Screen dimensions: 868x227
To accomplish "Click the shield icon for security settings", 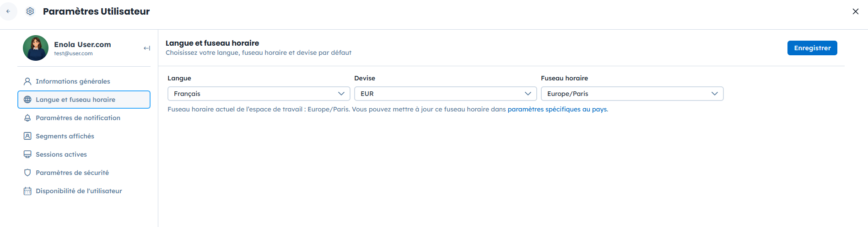I will point(27,173).
